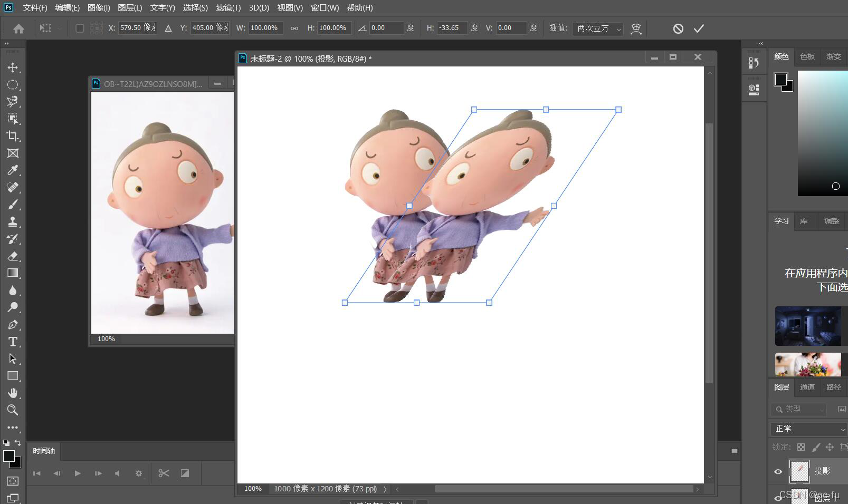Viewport: 848px width, 504px height.
Task: Select the Eraser tool
Action: (13, 256)
